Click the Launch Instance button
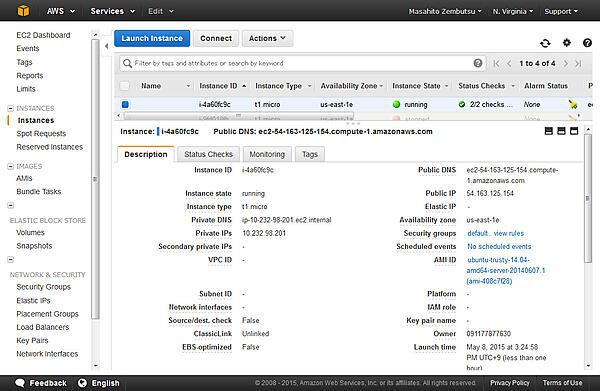The image size is (600, 391). pyautogui.click(x=152, y=38)
